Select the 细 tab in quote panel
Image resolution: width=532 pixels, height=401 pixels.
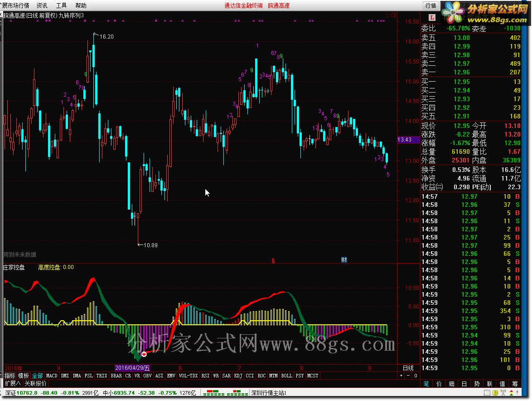coord(452,384)
